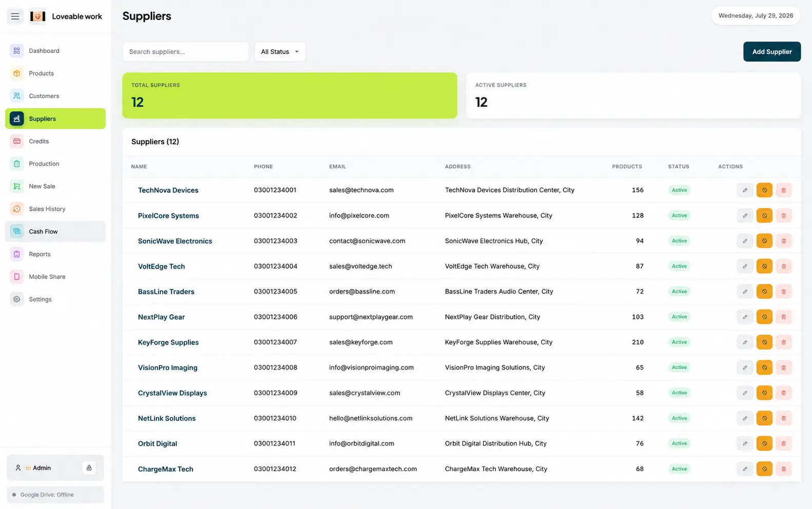Screen dimensions: 812x509
Task: Delete VisionPro Imaging supplier
Action: coord(784,368)
